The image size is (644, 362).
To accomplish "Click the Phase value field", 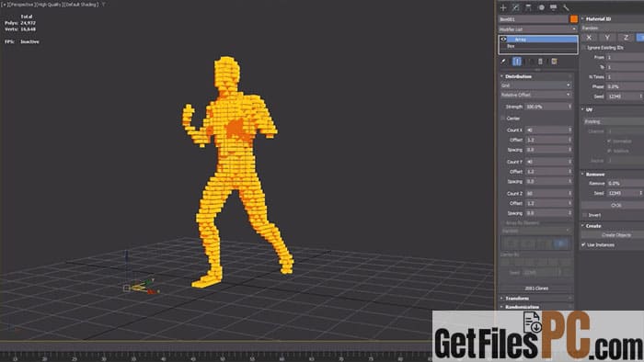I will [625, 87].
